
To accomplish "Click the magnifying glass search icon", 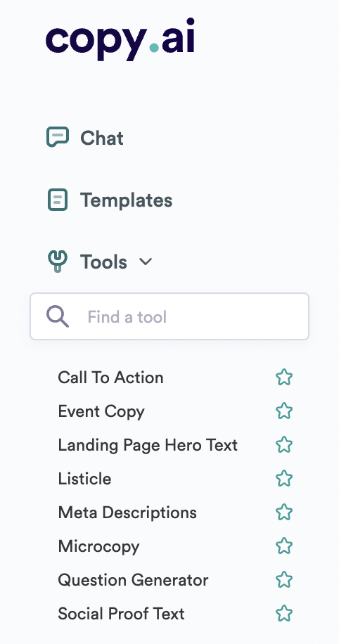I will [58, 316].
